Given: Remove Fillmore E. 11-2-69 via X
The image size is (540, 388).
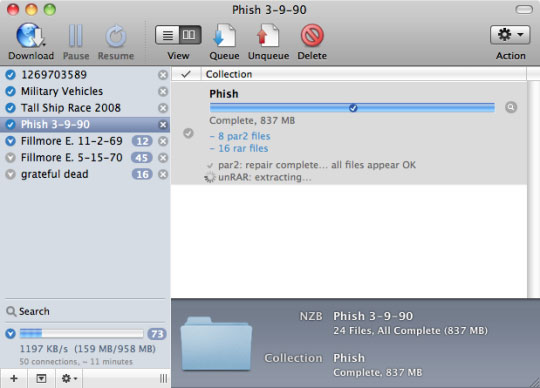Looking at the screenshot, I should pyautogui.click(x=163, y=141).
